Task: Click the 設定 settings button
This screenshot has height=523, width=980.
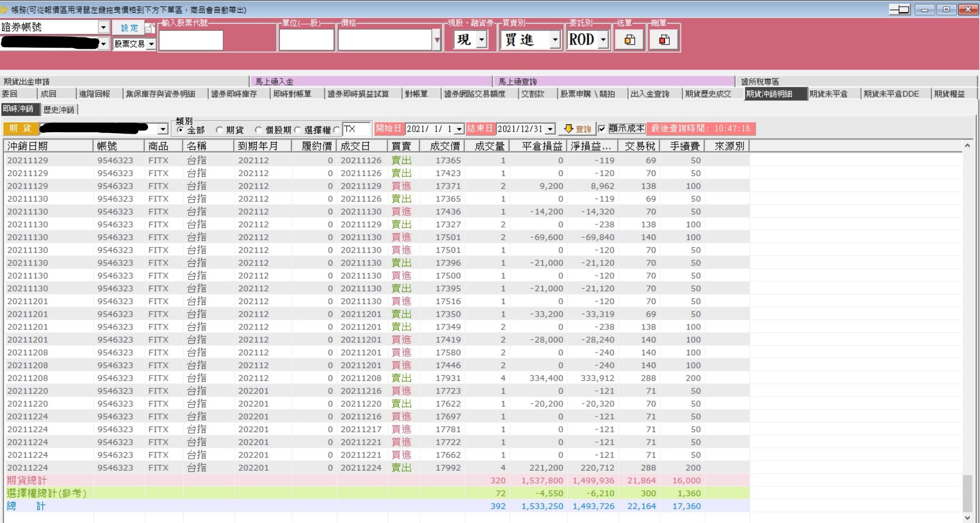Action: point(129,28)
